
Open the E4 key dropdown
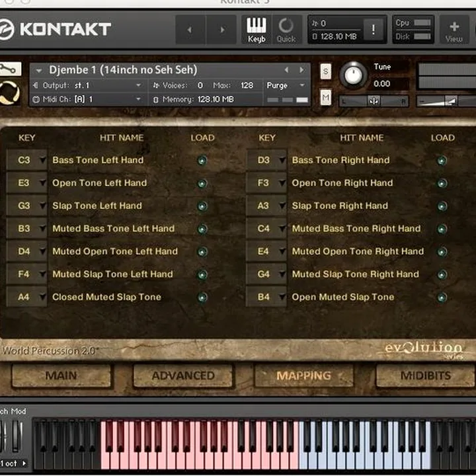(266, 251)
